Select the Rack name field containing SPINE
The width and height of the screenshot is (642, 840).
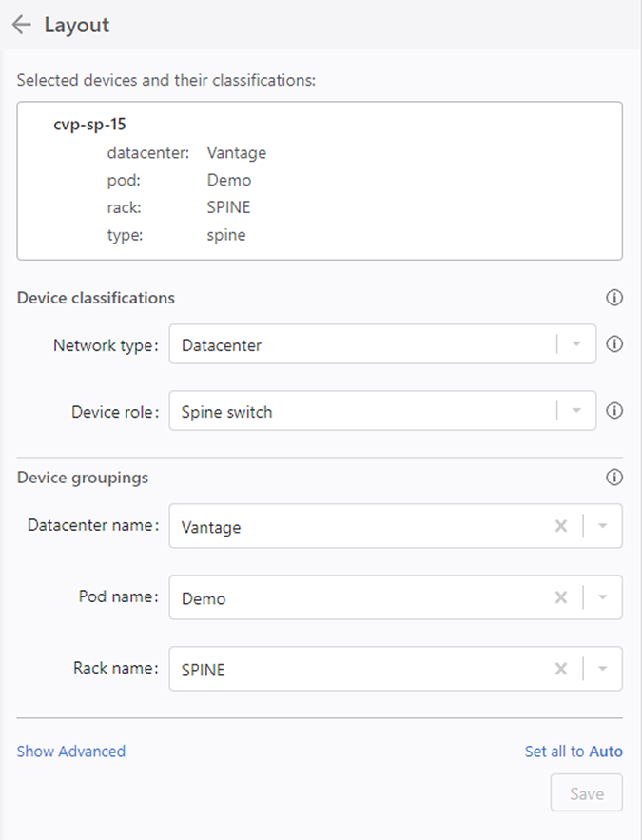click(396, 669)
